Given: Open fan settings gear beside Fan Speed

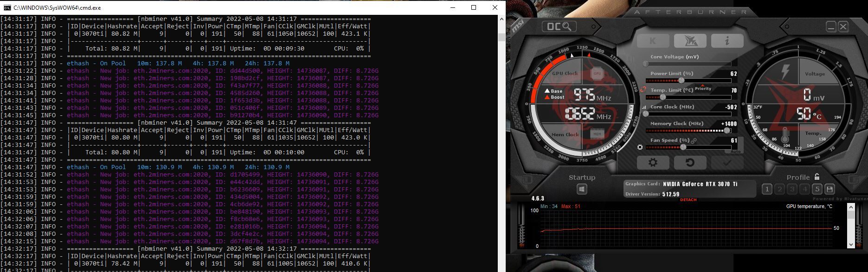Looking at the screenshot, I should 640,147.
